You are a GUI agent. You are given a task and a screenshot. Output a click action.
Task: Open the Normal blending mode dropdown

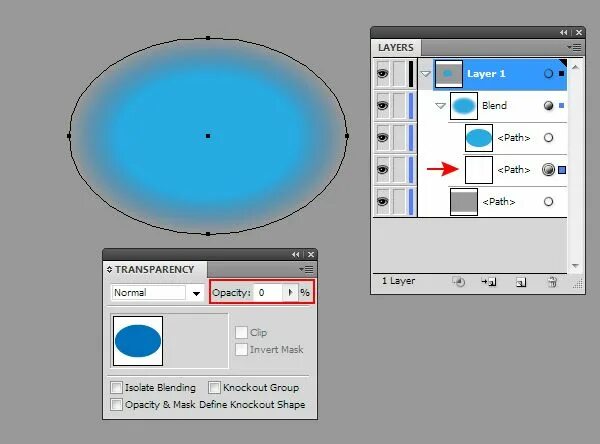tap(196, 293)
